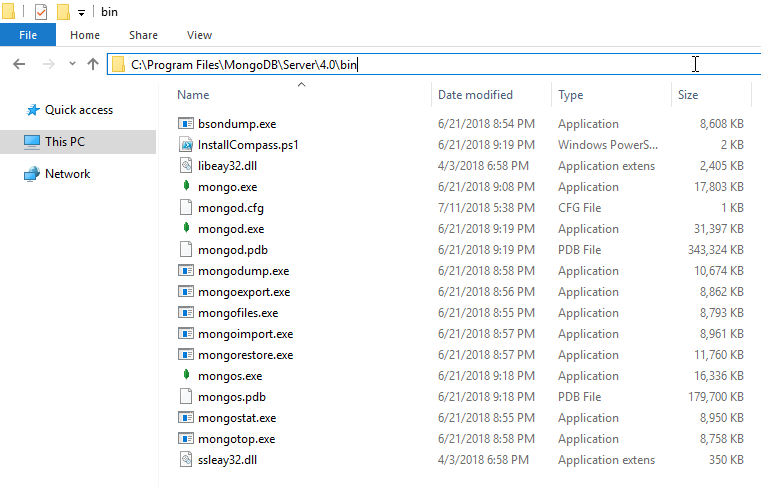Click the mongod.cfg file icon
This screenshot has width=761, height=487.
coord(186,207)
